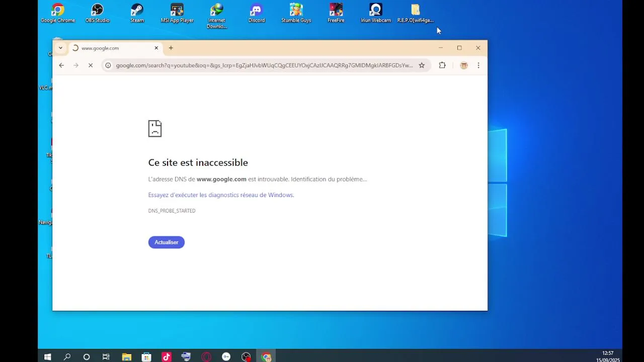Maximize the Chrome window
This screenshot has width=644, height=362.
coord(459,48)
